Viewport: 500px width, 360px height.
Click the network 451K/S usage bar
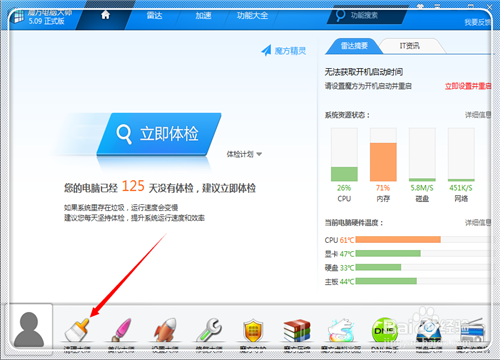point(461,154)
